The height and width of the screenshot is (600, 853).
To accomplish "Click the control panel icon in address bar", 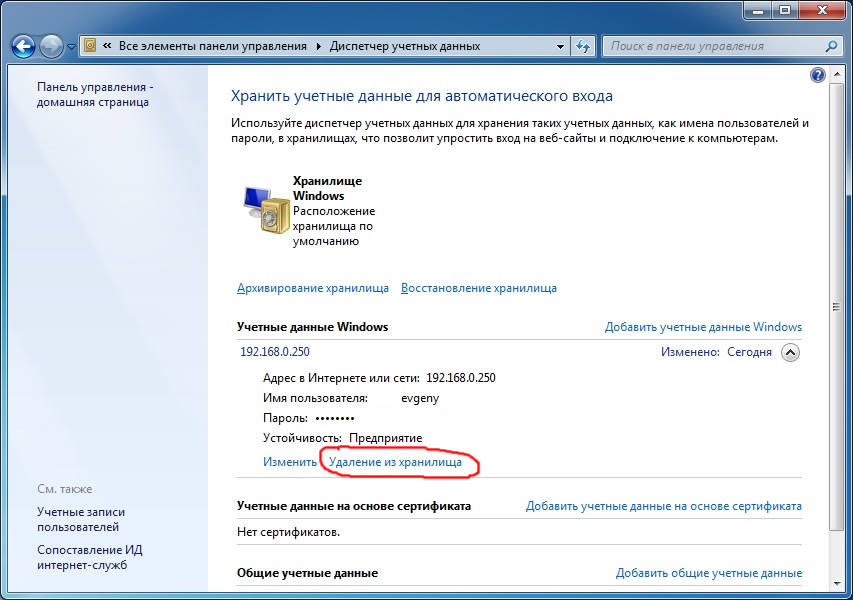I will click(90, 46).
